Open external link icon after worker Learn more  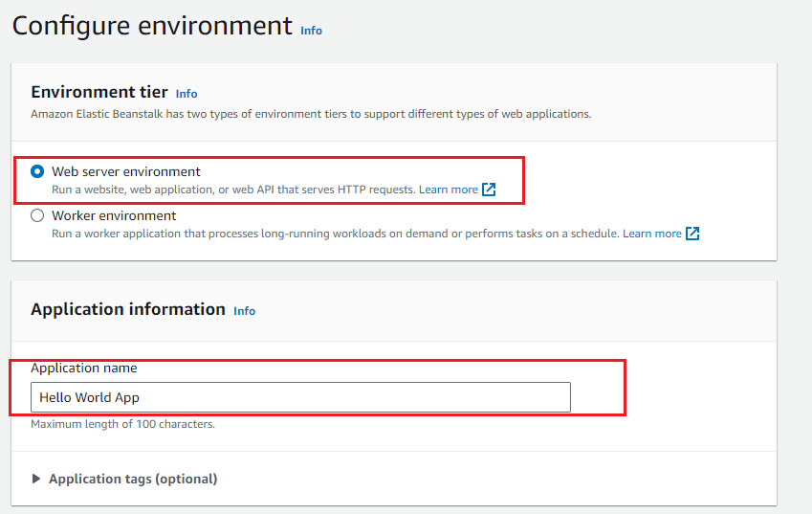pos(692,234)
